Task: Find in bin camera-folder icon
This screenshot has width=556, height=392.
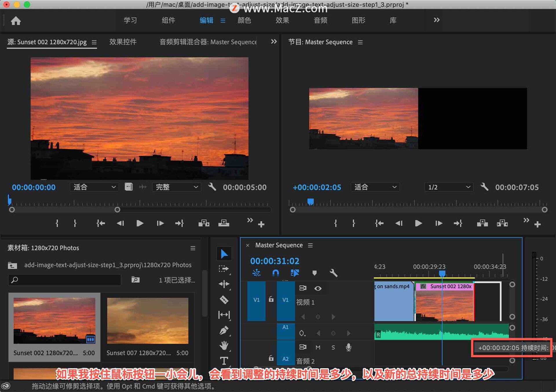Action: pyautogui.click(x=135, y=280)
